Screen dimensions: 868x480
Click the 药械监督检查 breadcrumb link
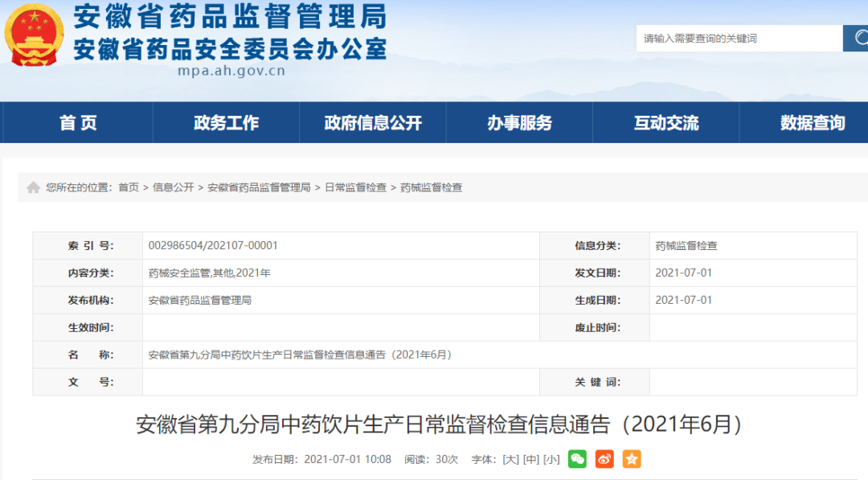point(431,187)
